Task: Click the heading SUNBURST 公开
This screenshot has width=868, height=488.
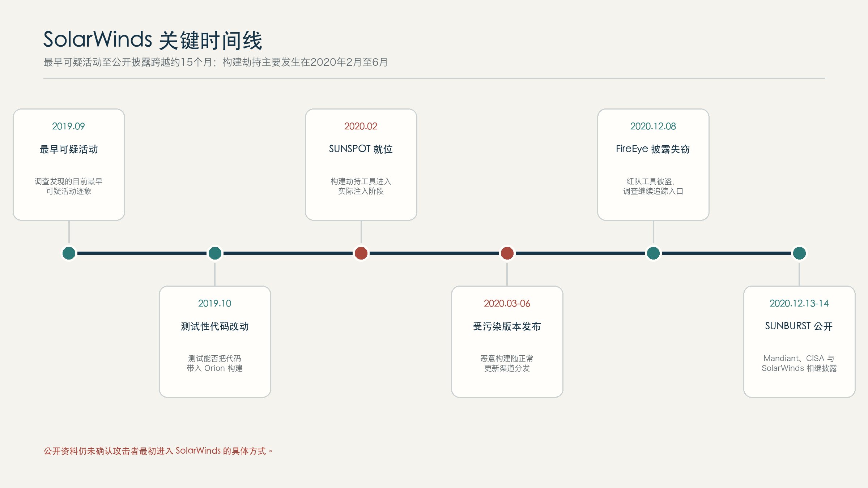Action: click(x=799, y=326)
